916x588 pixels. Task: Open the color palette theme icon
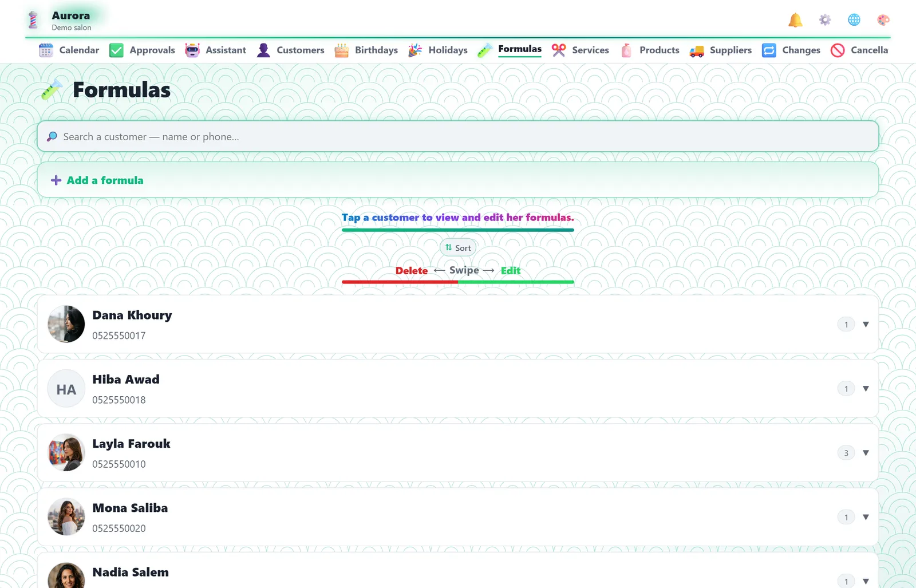883,20
